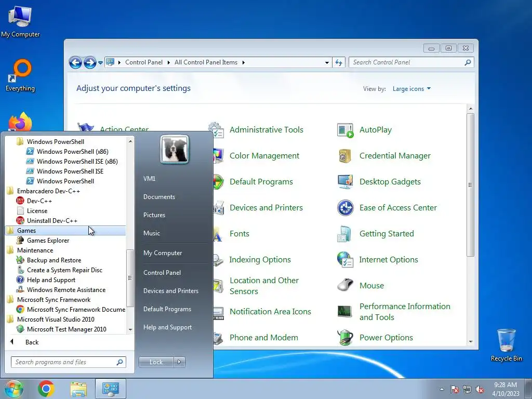Viewport: 532px width, 399px height.
Task: Collapse the Maintenance folder
Action: pyautogui.click(x=30, y=250)
